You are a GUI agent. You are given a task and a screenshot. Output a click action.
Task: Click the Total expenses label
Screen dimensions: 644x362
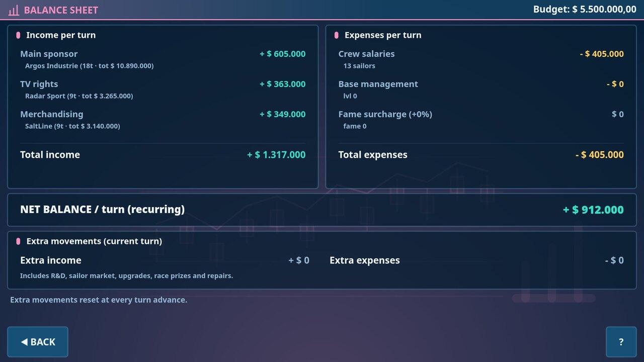coord(373,155)
